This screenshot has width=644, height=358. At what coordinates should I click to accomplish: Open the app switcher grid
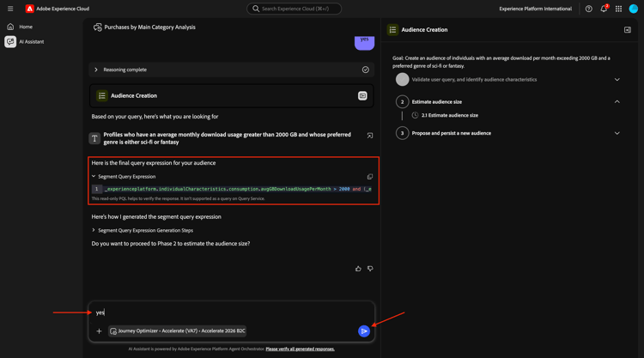(618, 9)
